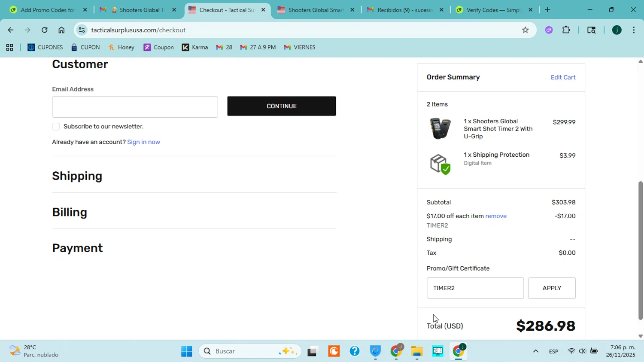Focus the Promo/Gift Certificate field

[x=475, y=288]
